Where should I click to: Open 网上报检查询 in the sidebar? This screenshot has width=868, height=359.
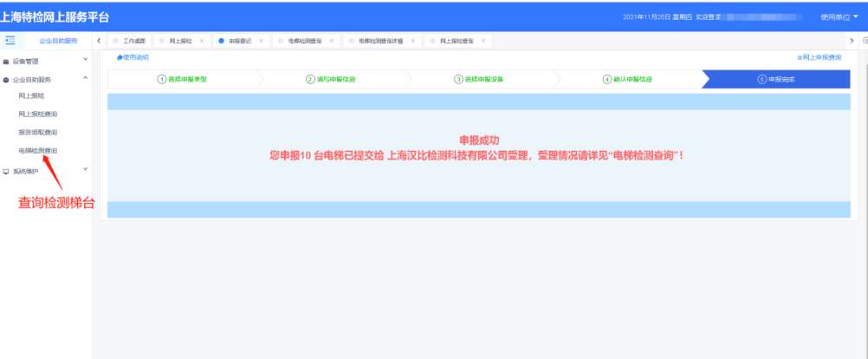pos(37,114)
